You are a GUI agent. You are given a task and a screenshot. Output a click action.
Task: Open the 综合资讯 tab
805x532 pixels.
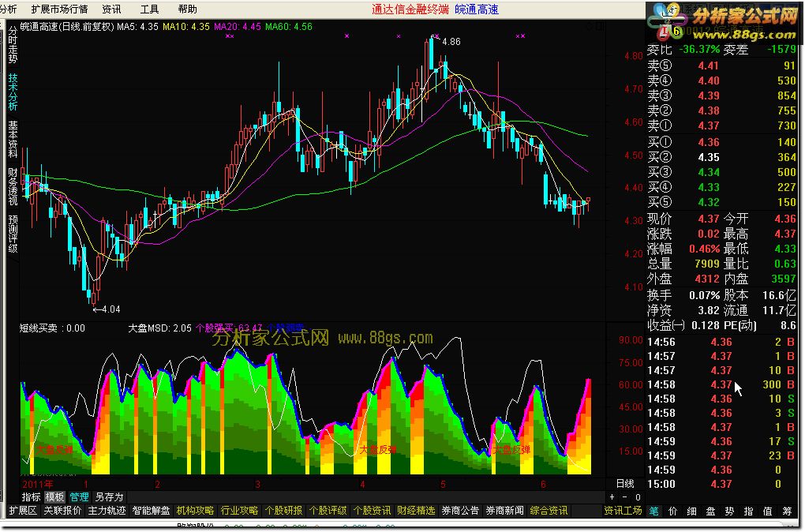tap(549, 511)
